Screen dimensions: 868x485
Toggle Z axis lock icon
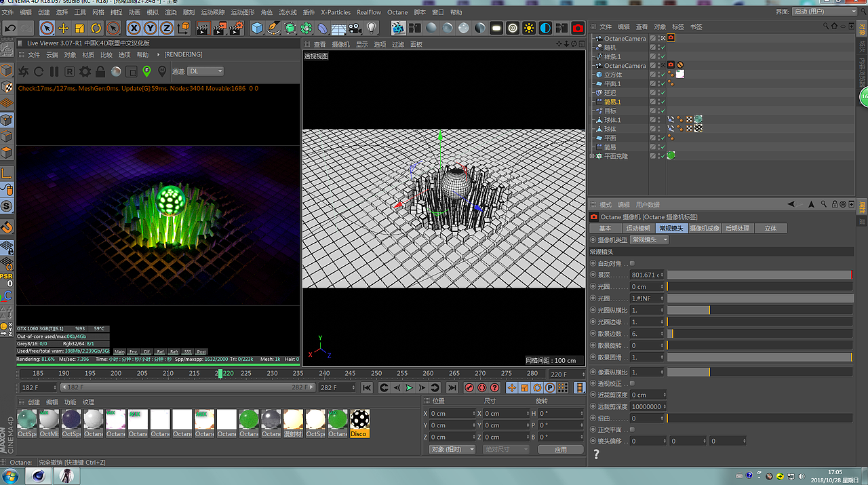167,28
